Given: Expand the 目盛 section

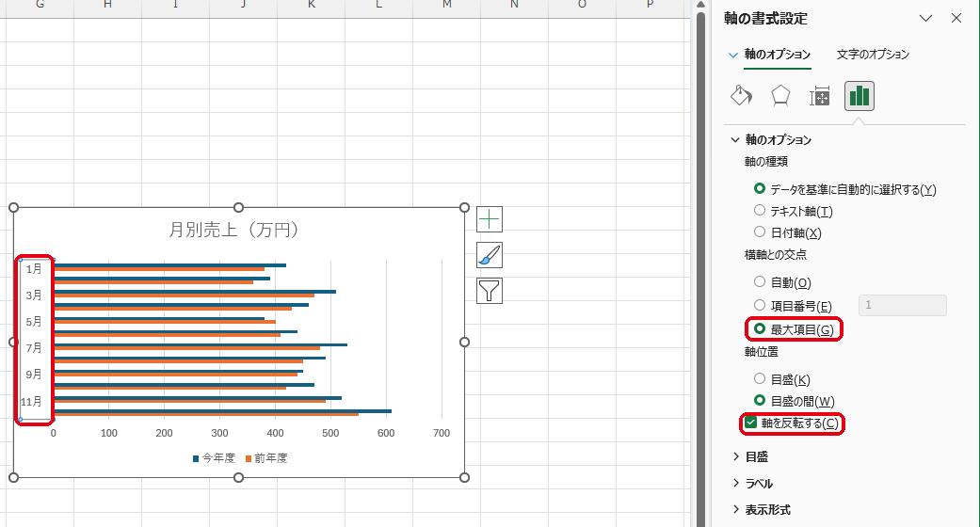Looking at the screenshot, I should (735, 456).
